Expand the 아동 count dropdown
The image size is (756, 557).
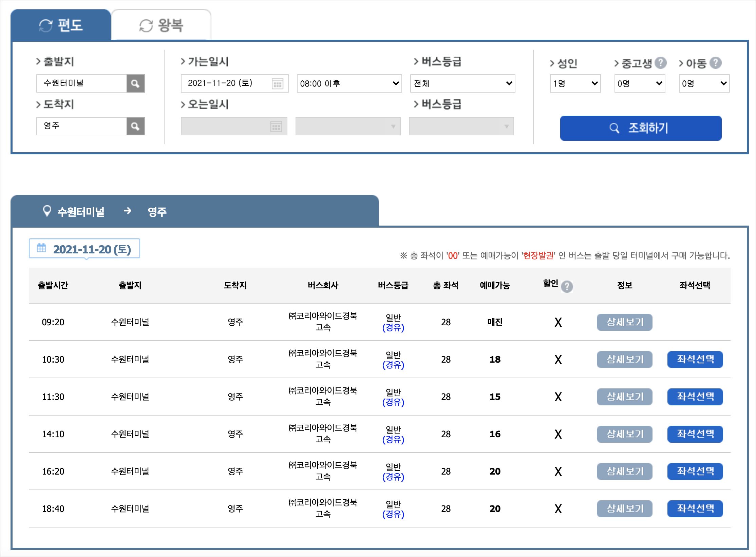[x=704, y=83]
